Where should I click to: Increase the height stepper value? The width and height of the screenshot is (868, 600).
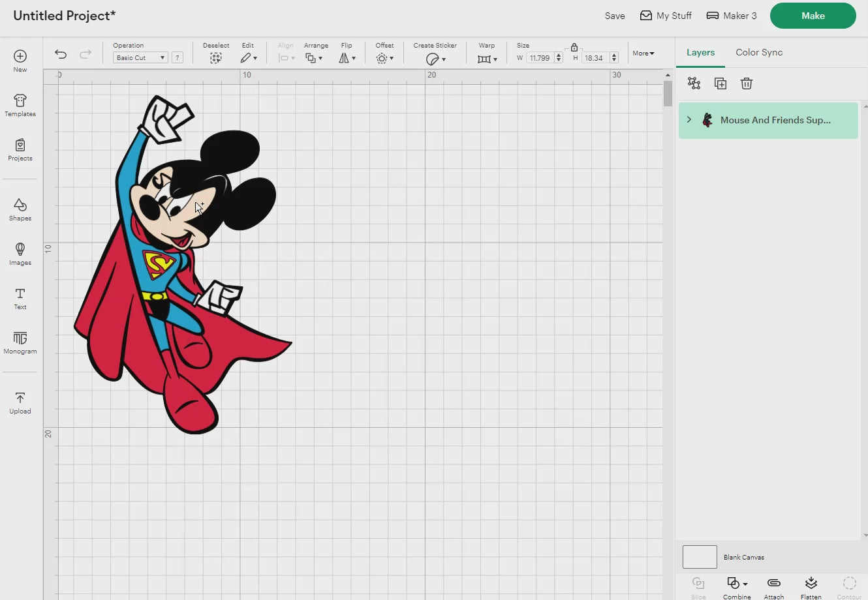pos(614,55)
